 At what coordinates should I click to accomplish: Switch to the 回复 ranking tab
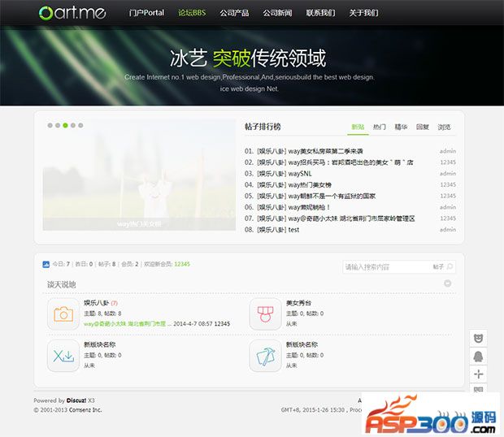(x=423, y=127)
